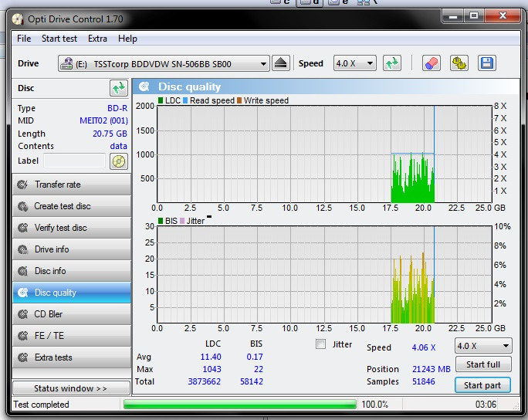Click the Speed value 4.06 X
The height and width of the screenshot is (420, 528).
pos(424,347)
